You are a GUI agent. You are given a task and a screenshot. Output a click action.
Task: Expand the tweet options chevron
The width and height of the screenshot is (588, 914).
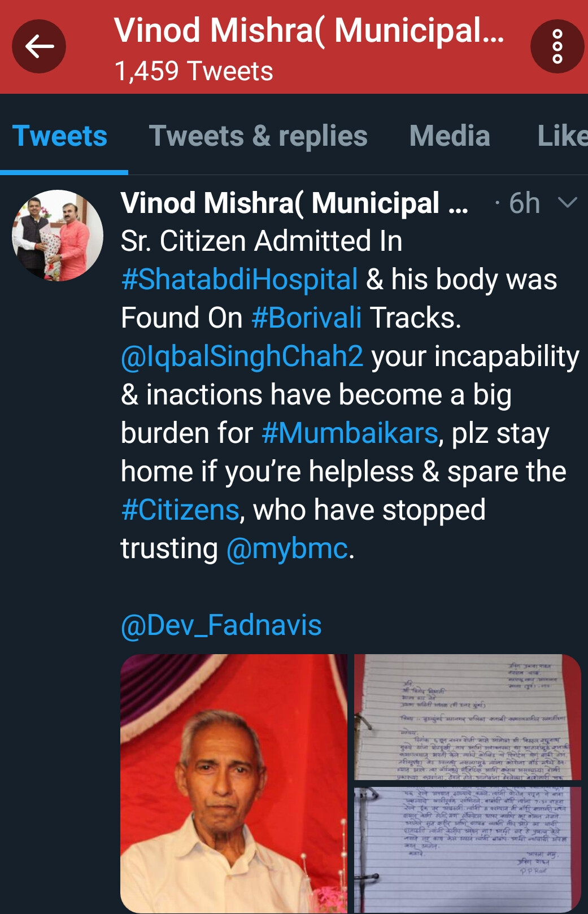pyautogui.click(x=567, y=202)
